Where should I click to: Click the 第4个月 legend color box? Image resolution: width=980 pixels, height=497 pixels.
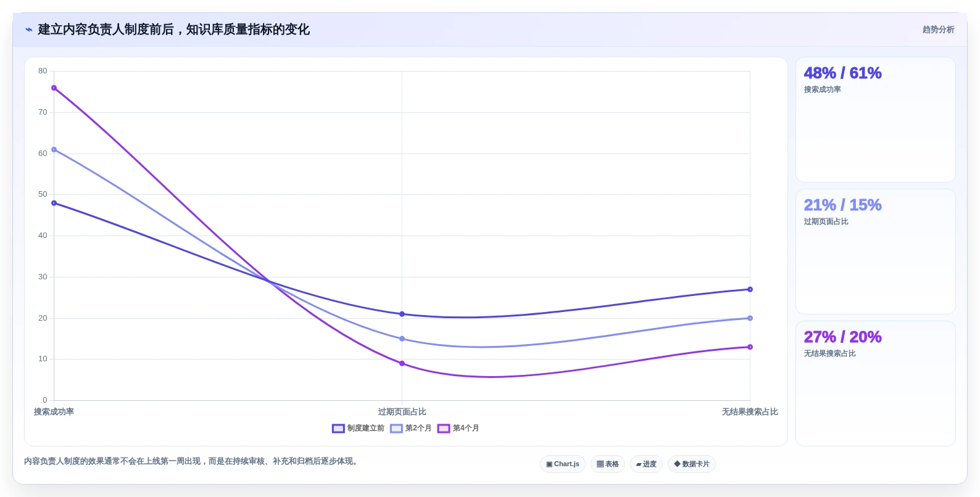444,428
